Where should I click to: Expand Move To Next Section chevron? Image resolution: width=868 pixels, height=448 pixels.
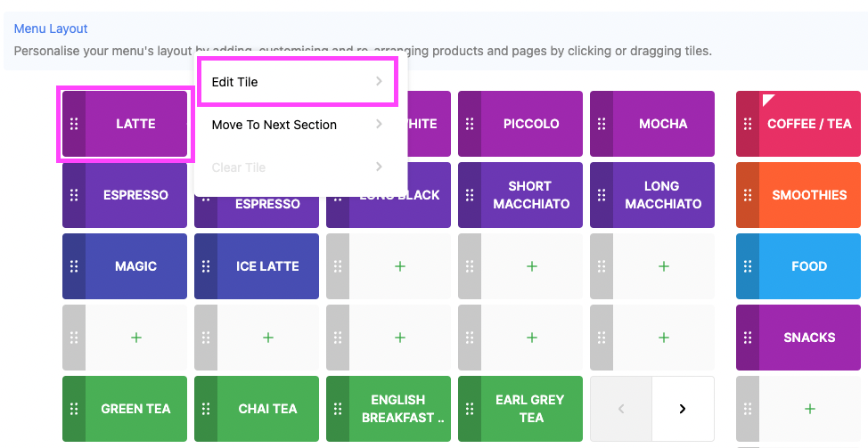380,124
